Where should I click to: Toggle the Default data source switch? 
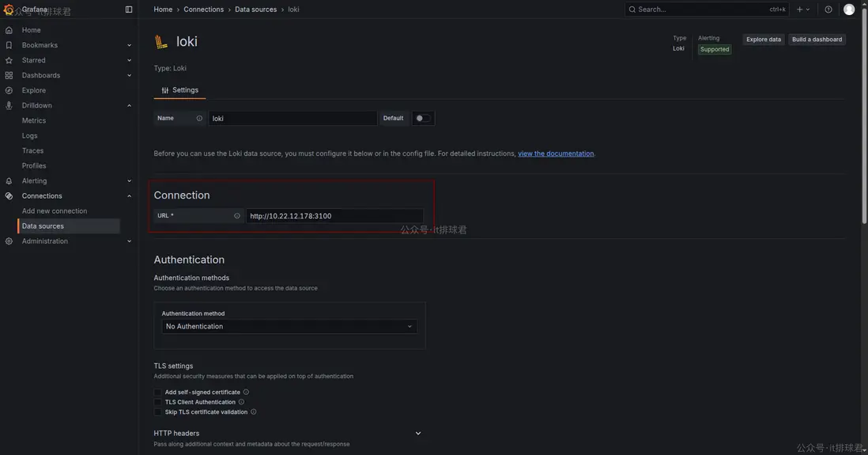[x=423, y=118]
